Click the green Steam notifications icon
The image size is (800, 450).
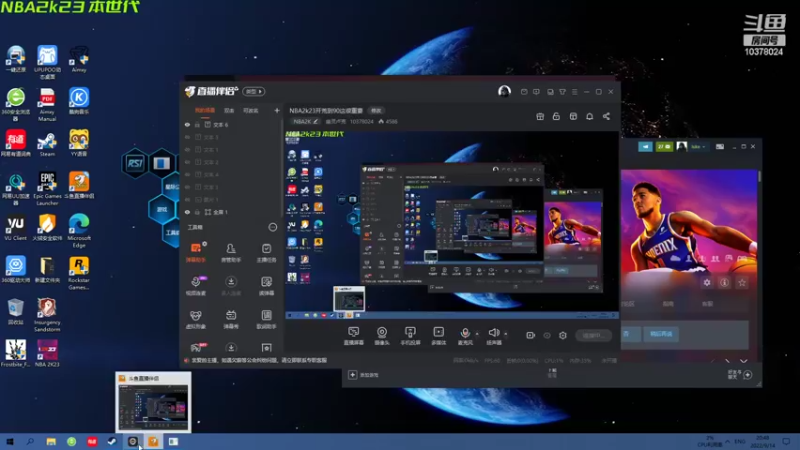coord(664,146)
